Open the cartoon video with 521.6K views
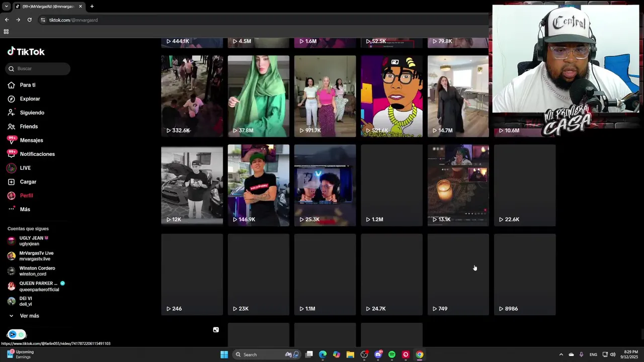 pyautogui.click(x=391, y=96)
